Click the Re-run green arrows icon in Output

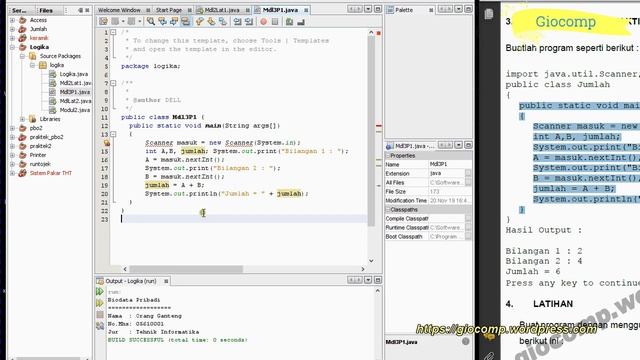pos(100,291)
